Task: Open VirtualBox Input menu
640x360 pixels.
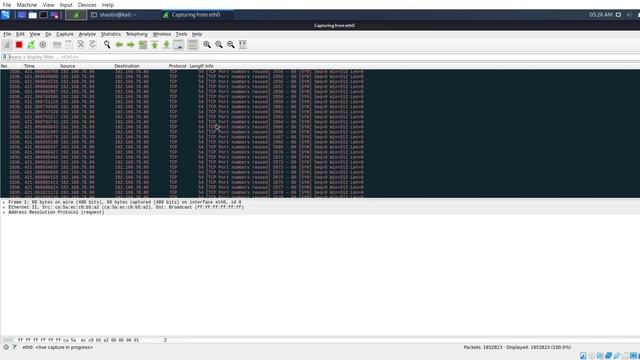Action: [x=66, y=5]
